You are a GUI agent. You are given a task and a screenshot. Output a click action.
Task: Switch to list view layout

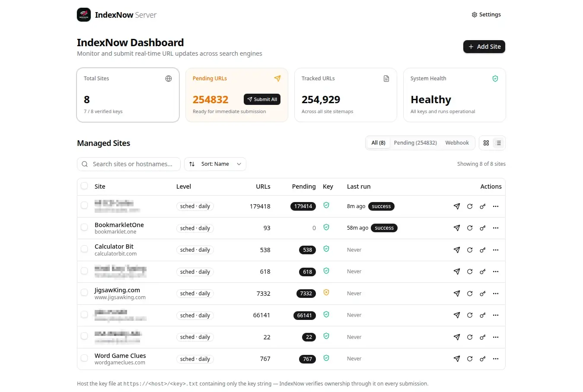498,143
